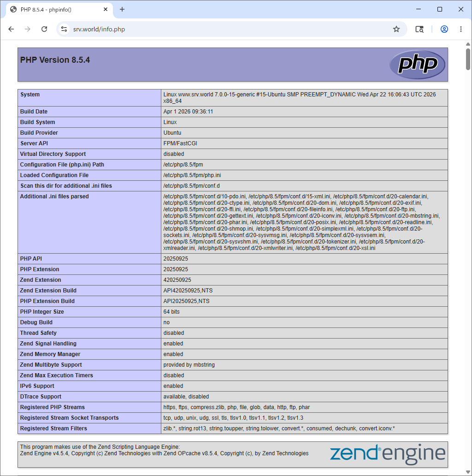This screenshot has width=472, height=476.
Task: Click the forward navigation arrow
Action: [x=28, y=29]
